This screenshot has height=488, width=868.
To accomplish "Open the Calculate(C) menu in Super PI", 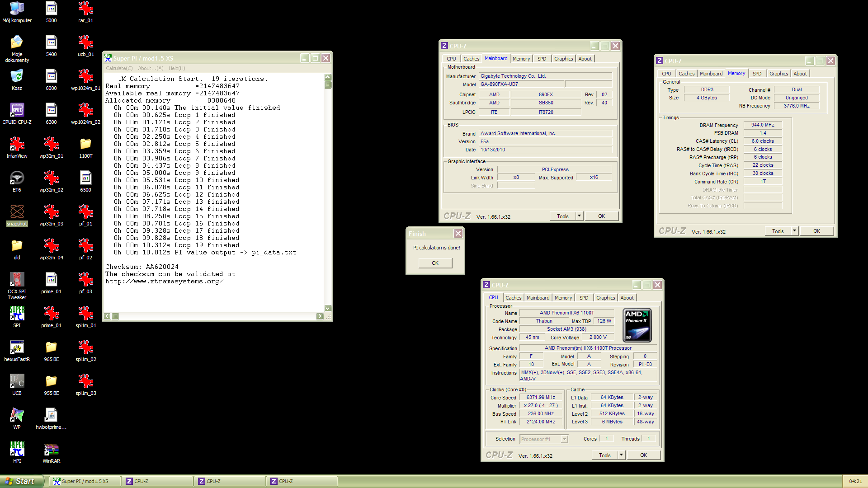I will coord(119,68).
